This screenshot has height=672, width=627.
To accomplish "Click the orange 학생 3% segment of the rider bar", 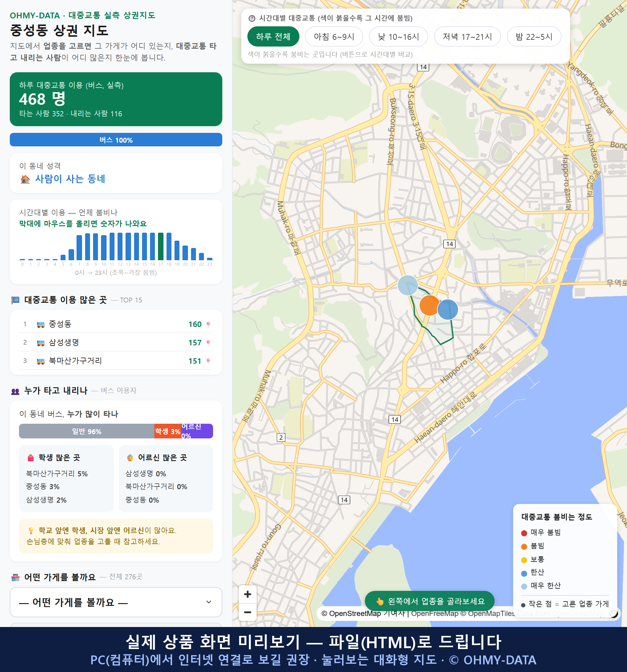I will pyautogui.click(x=168, y=431).
